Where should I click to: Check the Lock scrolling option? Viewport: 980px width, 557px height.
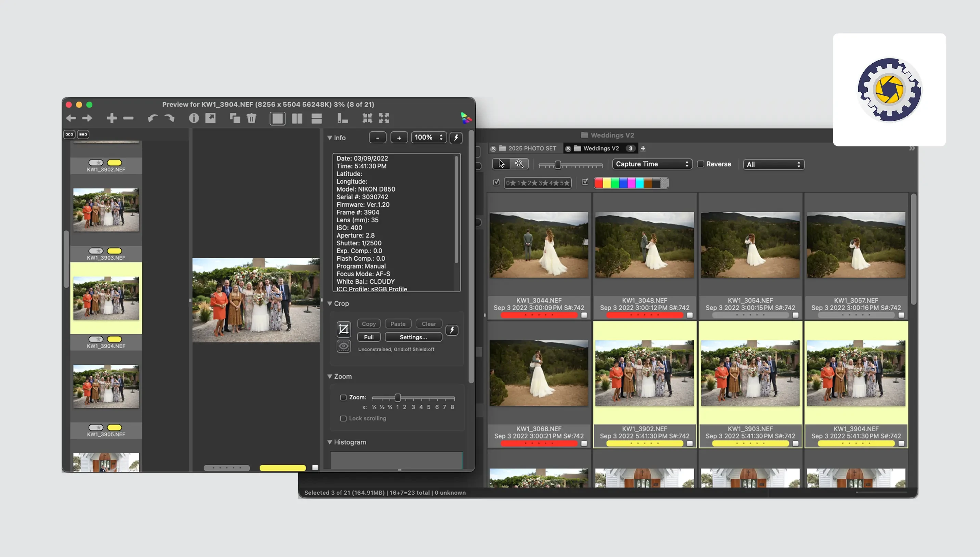343,418
